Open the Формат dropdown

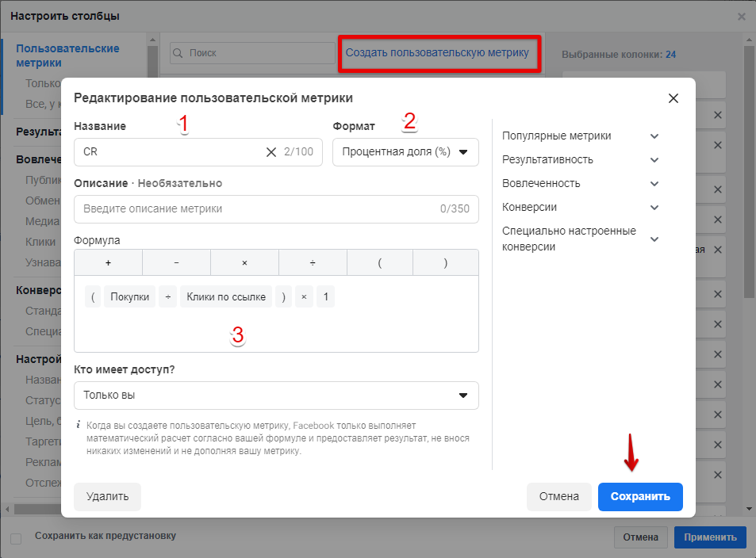405,152
